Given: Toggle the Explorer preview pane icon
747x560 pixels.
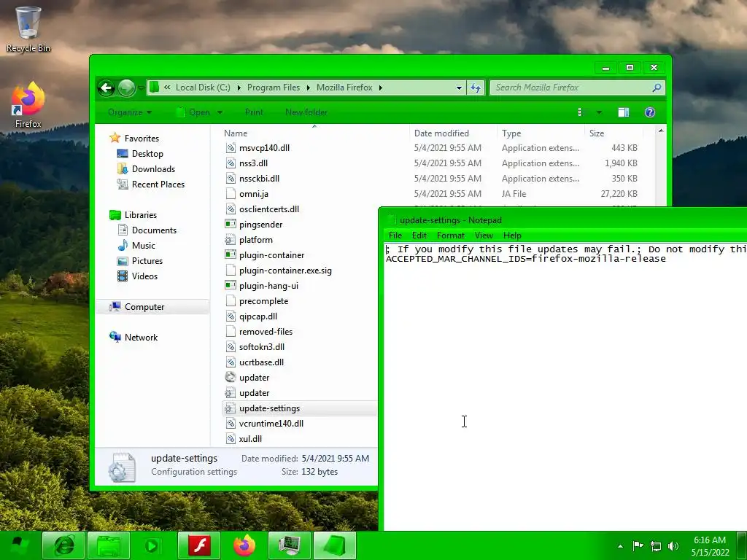Looking at the screenshot, I should pyautogui.click(x=623, y=112).
